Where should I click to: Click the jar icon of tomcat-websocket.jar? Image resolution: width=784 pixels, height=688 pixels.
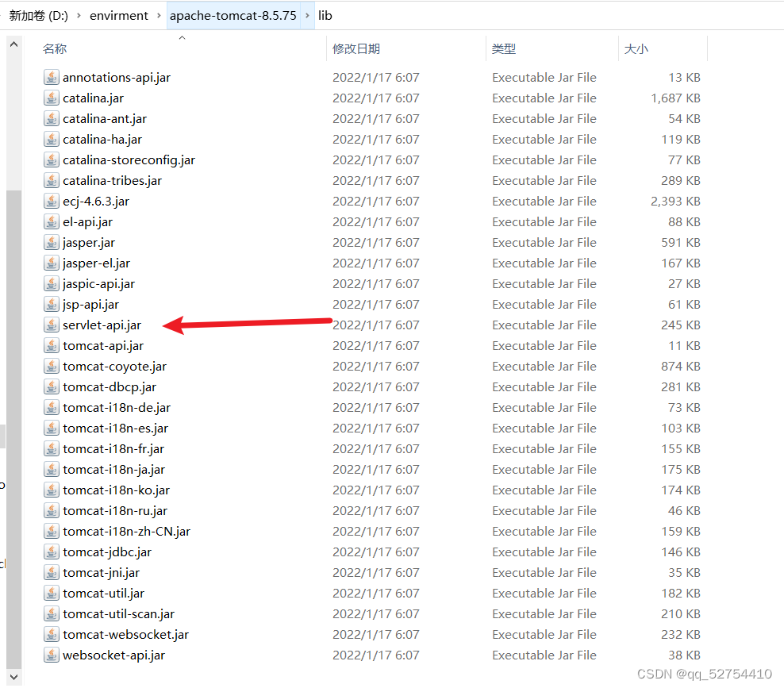coord(51,635)
